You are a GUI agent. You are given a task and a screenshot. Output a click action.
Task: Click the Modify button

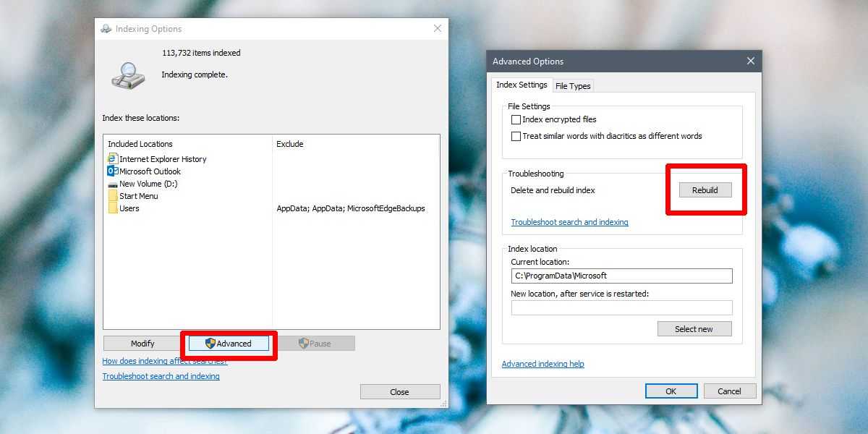142,344
